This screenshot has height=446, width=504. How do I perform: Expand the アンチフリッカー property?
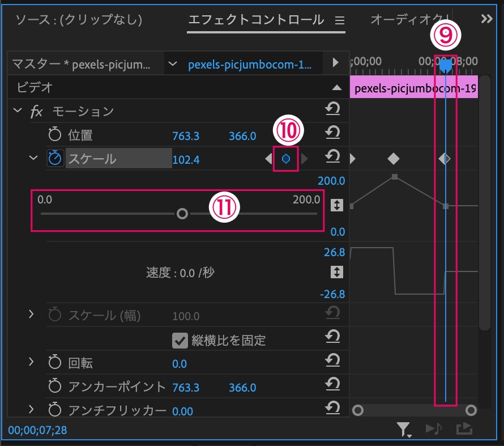[x=31, y=409]
